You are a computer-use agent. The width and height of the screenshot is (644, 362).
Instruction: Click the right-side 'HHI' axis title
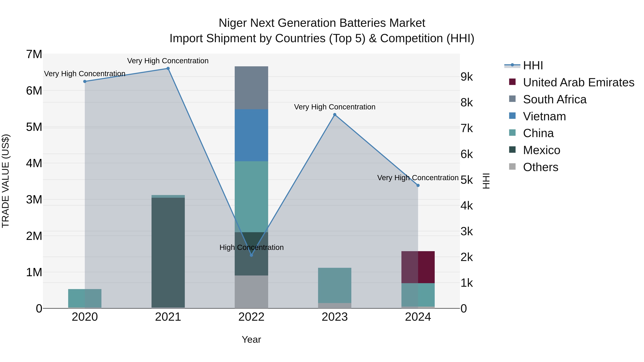pyautogui.click(x=486, y=181)
